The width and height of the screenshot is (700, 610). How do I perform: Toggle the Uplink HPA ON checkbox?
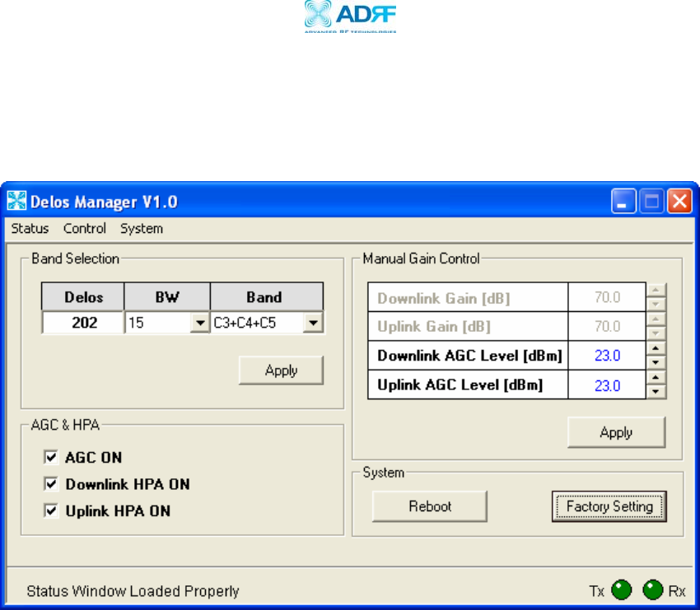pos(51,510)
